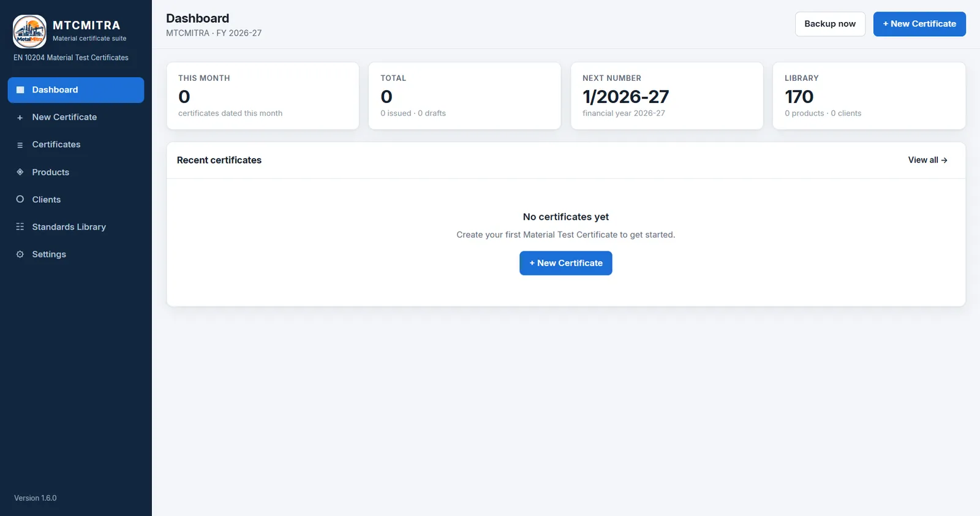Click the 'Recent certificates' heading
This screenshot has width=980, height=516.
click(x=219, y=160)
